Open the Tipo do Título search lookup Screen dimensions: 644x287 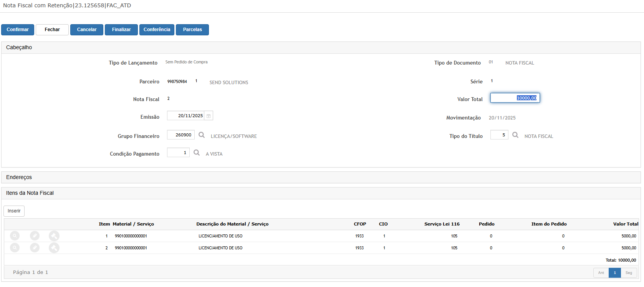(515, 135)
